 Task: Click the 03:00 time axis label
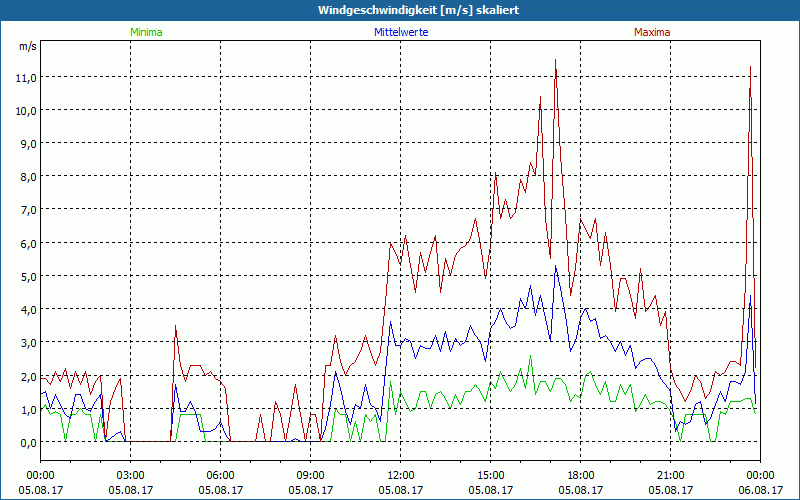tap(131, 476)
